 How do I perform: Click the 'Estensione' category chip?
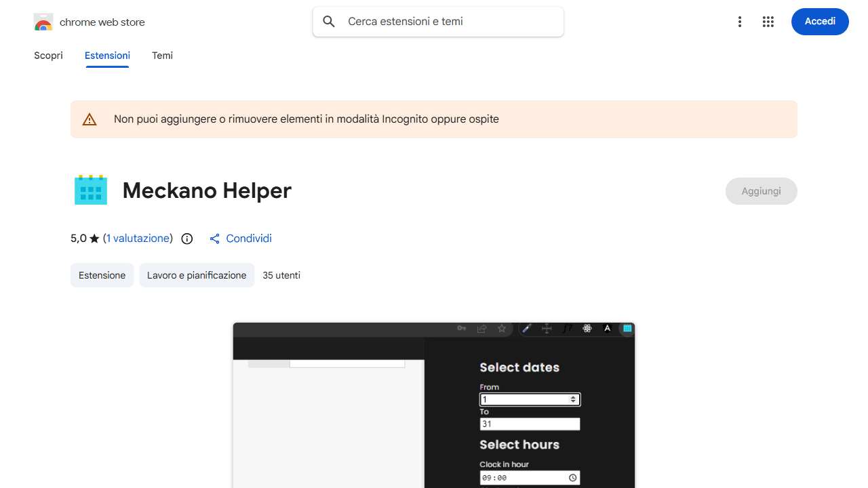(102, 275)
